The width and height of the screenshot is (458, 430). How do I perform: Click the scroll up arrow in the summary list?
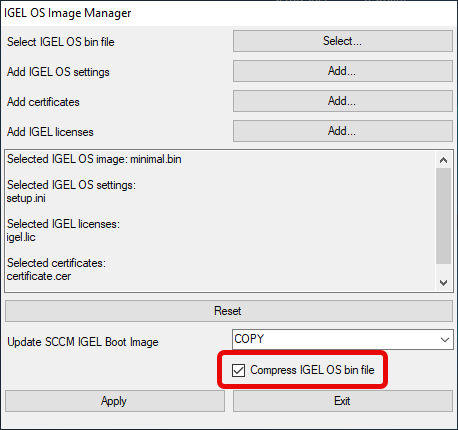(x=443, y=160)
